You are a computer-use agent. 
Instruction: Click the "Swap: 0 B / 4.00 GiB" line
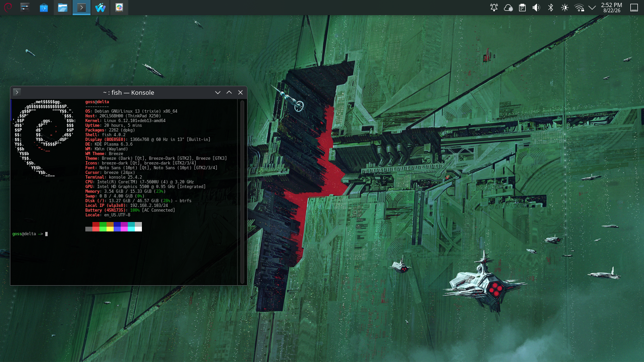click(x=115, y=196)
